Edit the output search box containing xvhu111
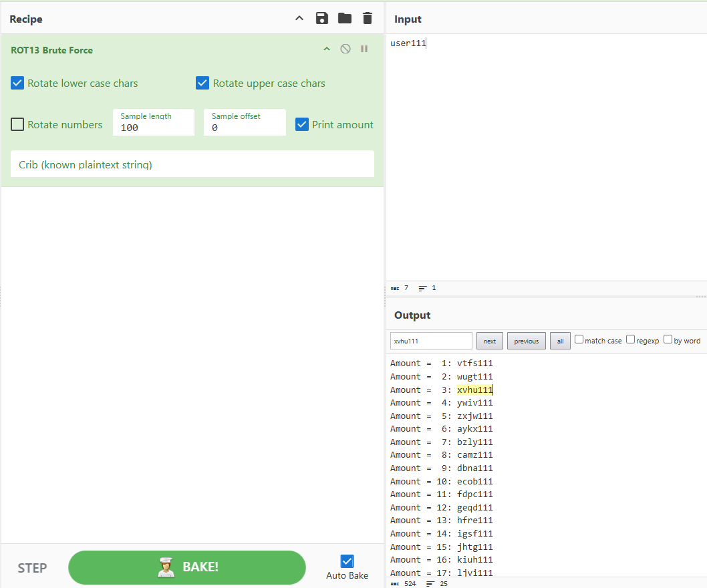Image resolution: width=707 pixels, height=588 pixels. (431, 341)
